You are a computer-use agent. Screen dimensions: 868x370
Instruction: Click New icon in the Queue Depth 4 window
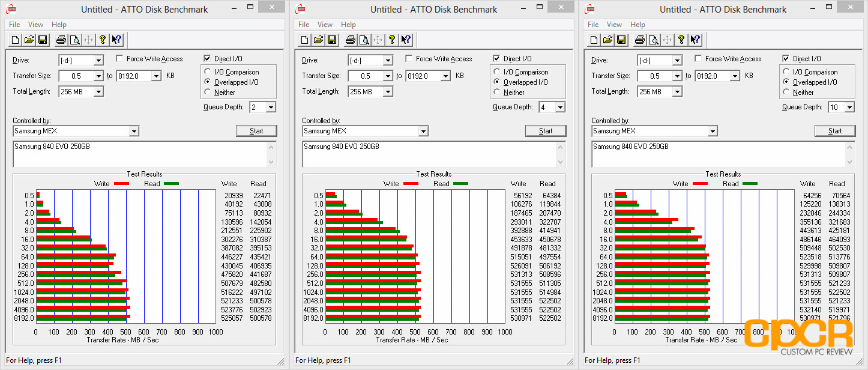click(x=304, y=40)
